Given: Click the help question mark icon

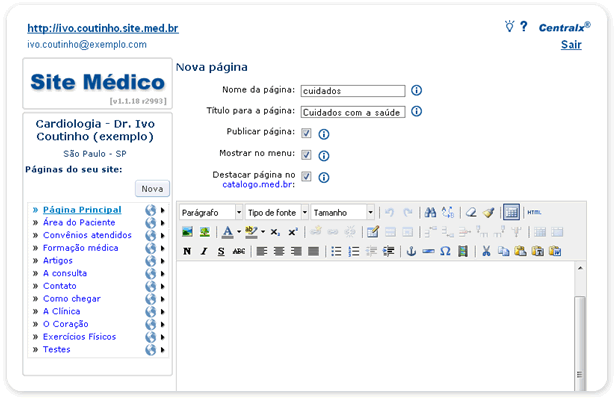Looking at the screenshot, I should (523, 27).
